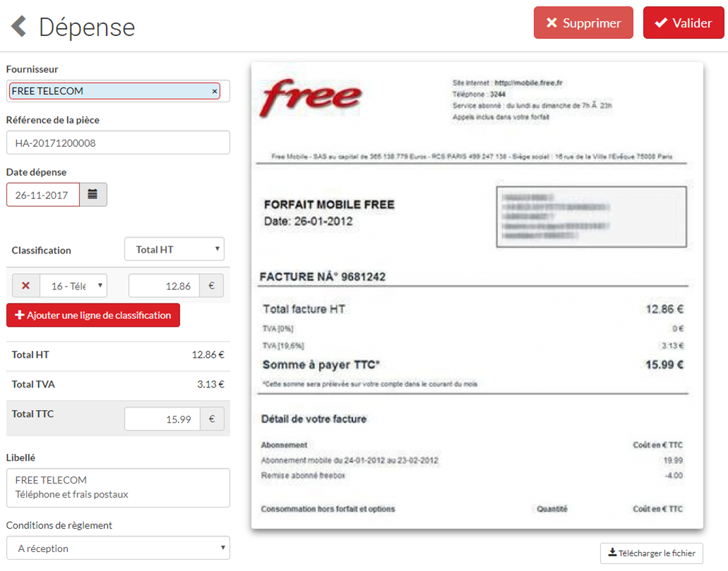Click the Détail de votre facture heading
The image size is (728, 571).
pos(314,419)
